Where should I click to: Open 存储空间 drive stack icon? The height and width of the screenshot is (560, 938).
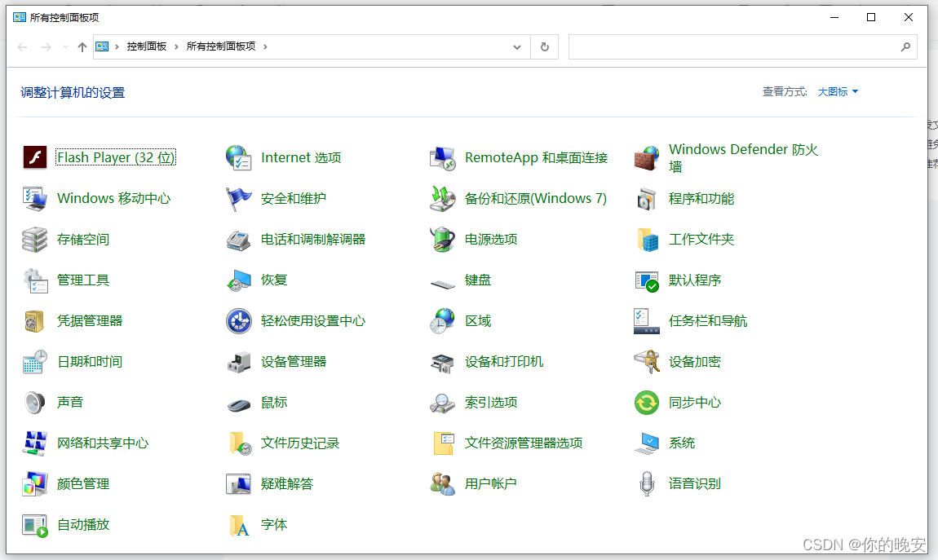click(35, 239)
